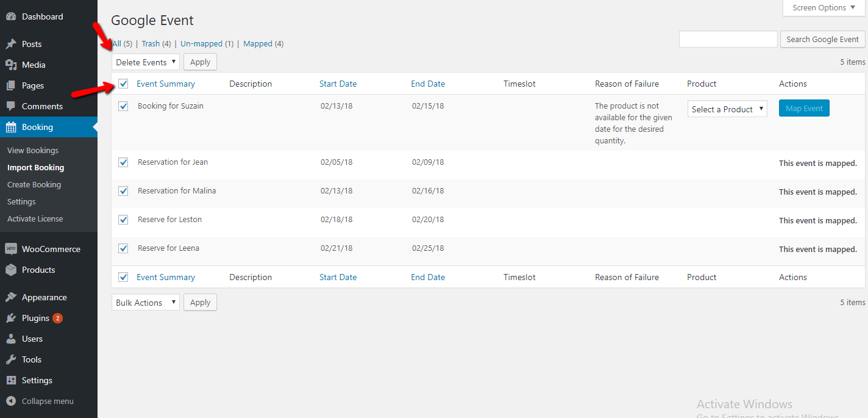868x418 pixels.
Task: Click the Map Event button
Action: [804, 109]
